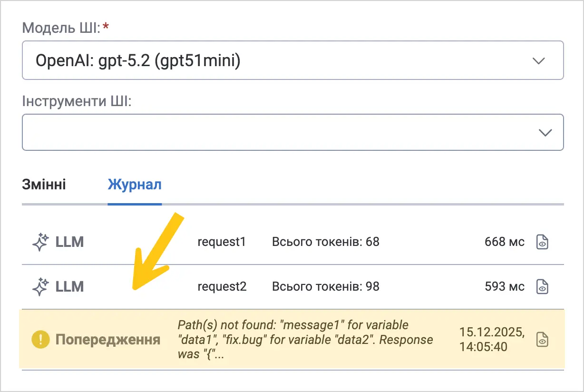
Task: View details of request2 log entry
Action: [542, 286]
